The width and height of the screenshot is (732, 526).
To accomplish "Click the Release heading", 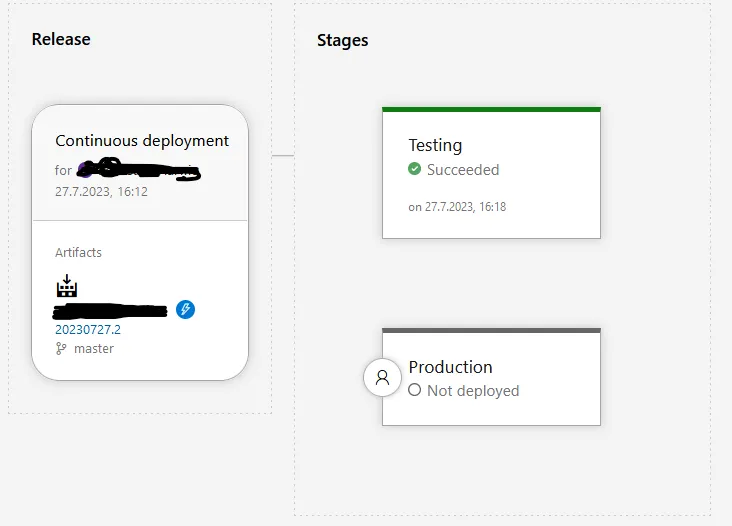I will coord(61,40).
